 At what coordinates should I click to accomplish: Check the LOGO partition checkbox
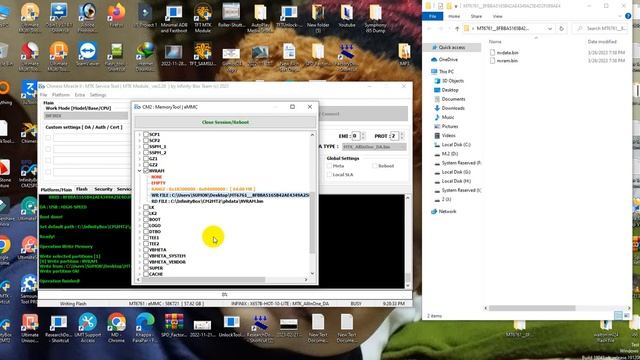[x=146, y=225]
